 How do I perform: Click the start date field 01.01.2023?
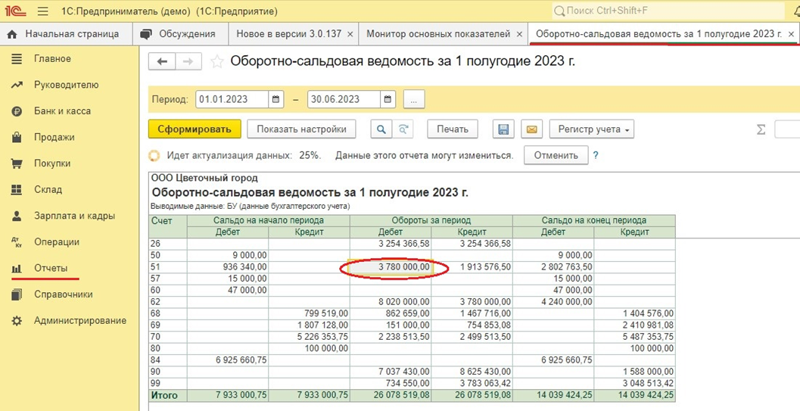232,99
